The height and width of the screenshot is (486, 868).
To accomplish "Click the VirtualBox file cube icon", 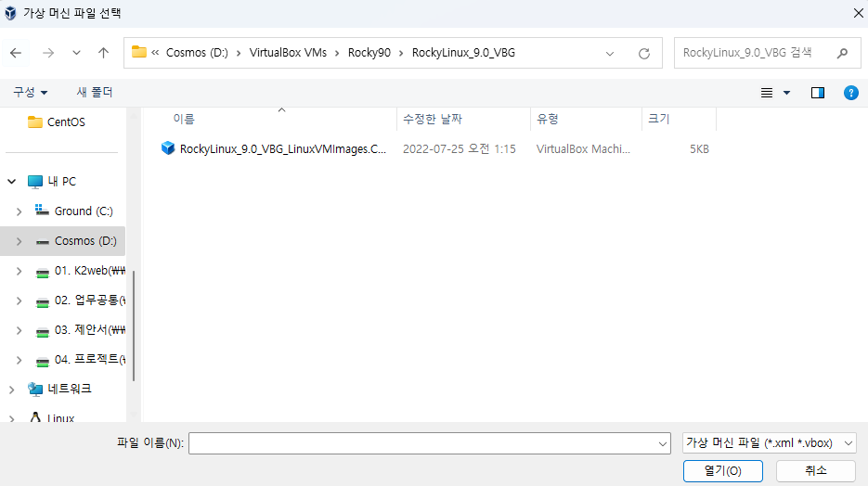I will (x=168, y=148).
